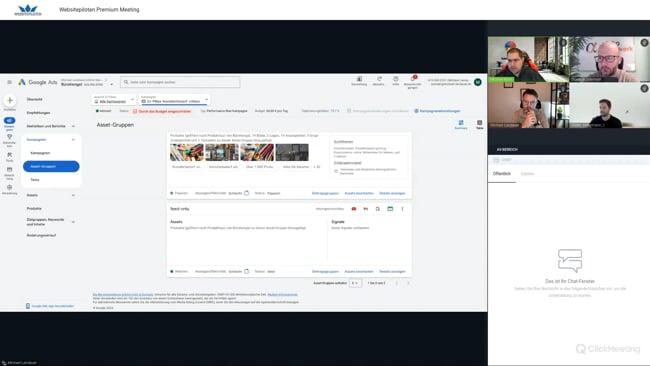The width and height of the screenshot is (650, 366).
Task: Click the campaign search input field
Action: (180, 82)
